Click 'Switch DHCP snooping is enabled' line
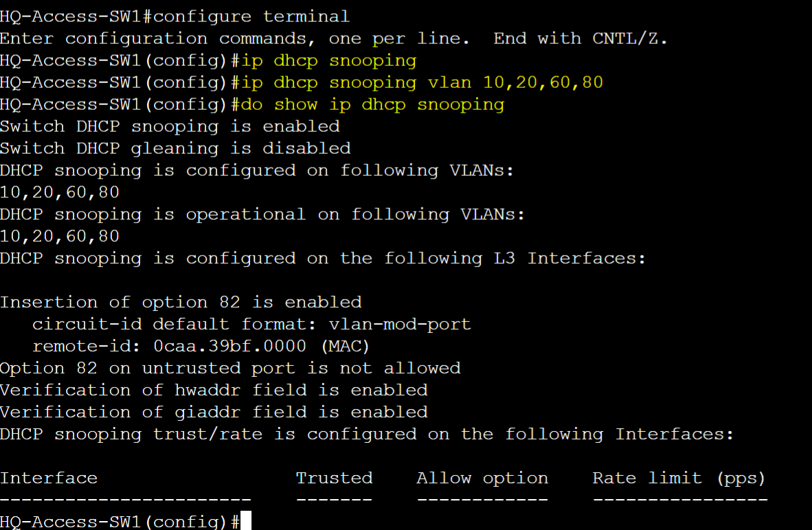The height and width of the screenshot is (530, 812). click(x=170, y=127)
